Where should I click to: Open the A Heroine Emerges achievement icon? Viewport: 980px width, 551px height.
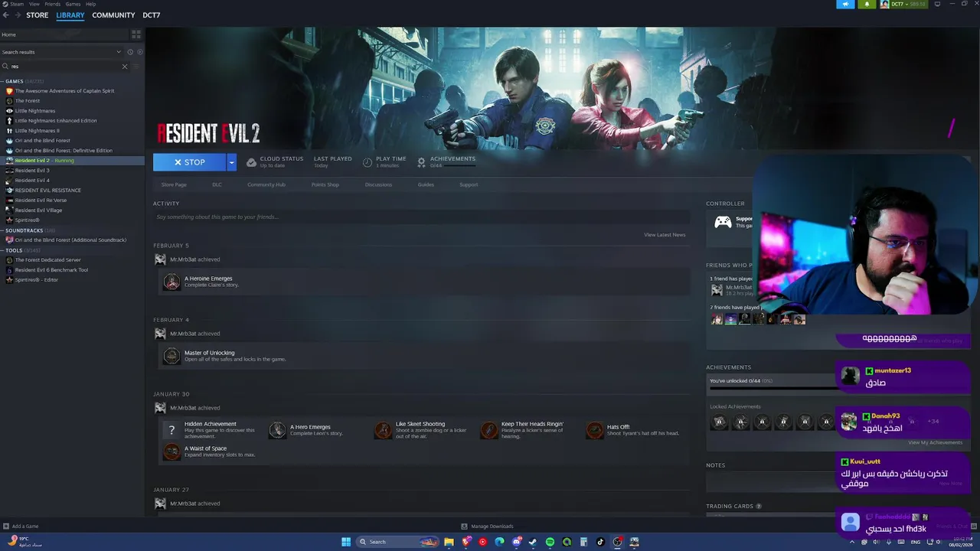(171, 282)
